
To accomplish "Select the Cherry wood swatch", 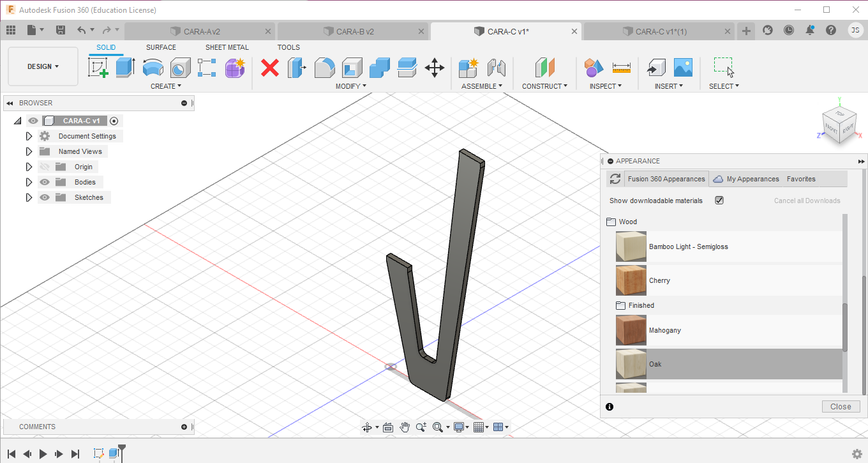I will (631, 280).
